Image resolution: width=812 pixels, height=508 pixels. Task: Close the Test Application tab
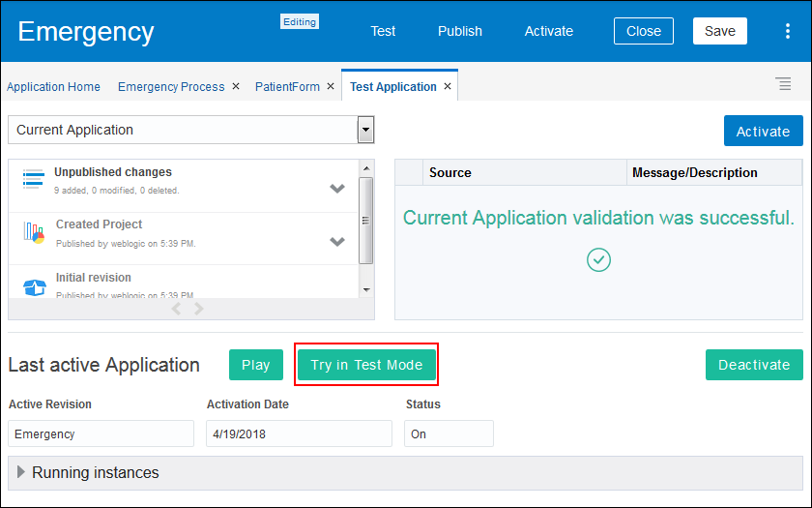pos(448,86)
